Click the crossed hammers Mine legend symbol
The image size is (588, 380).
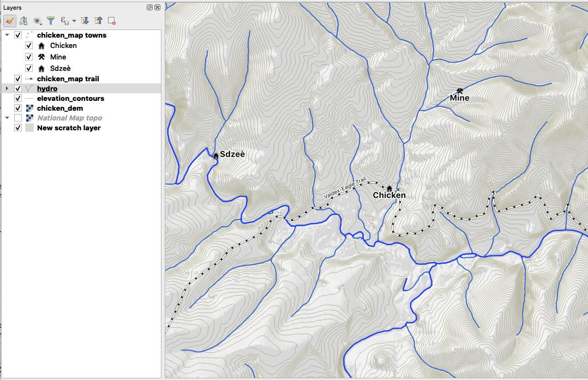41,57
